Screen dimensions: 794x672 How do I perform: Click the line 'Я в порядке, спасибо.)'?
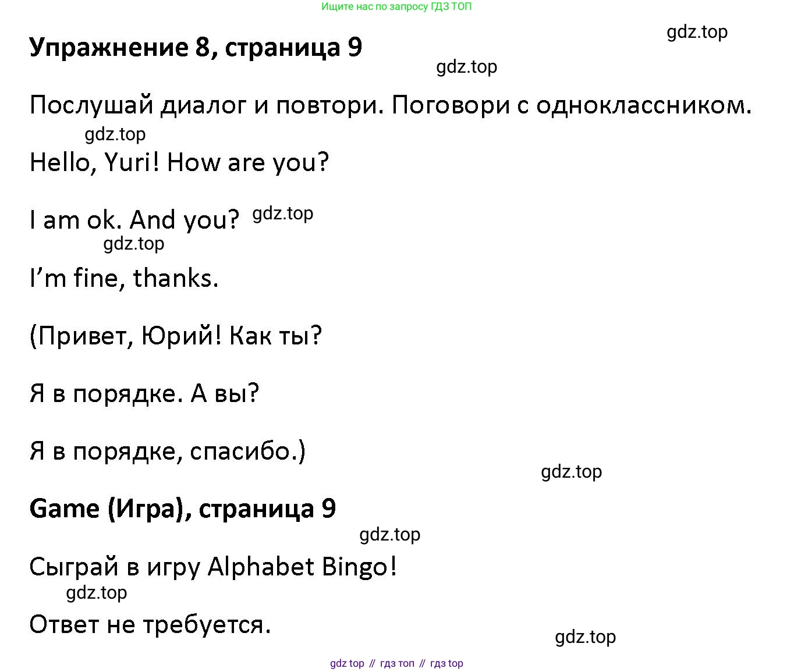point(168,451)
